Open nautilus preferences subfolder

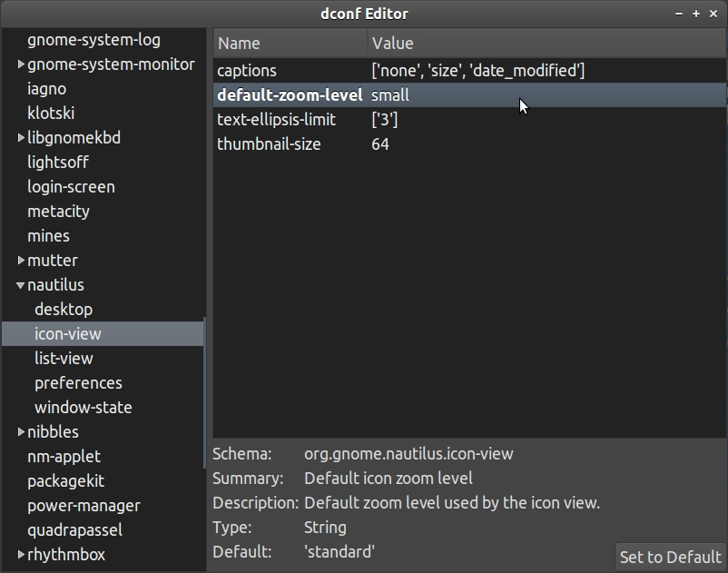point(78,383)
